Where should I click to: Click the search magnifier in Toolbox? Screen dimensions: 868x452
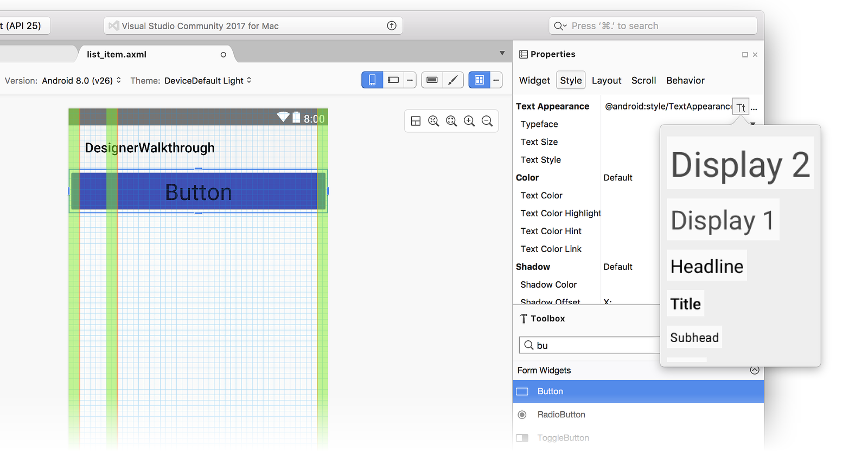pyautogui.click(x=528, y=345)
